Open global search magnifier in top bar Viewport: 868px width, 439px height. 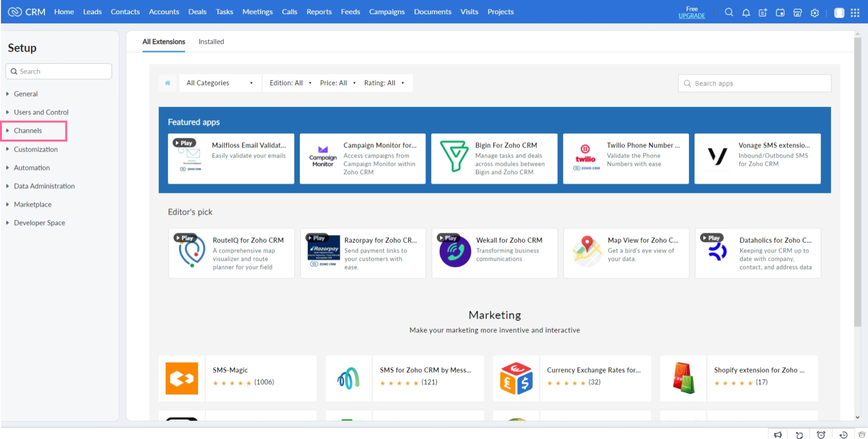[729, 13]
